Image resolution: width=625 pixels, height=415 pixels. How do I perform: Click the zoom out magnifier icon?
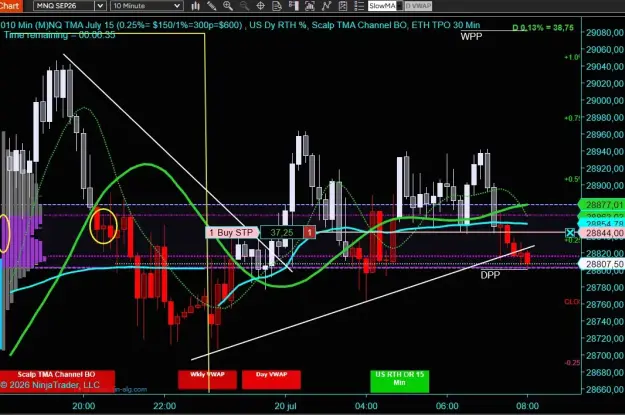point(244,6)
